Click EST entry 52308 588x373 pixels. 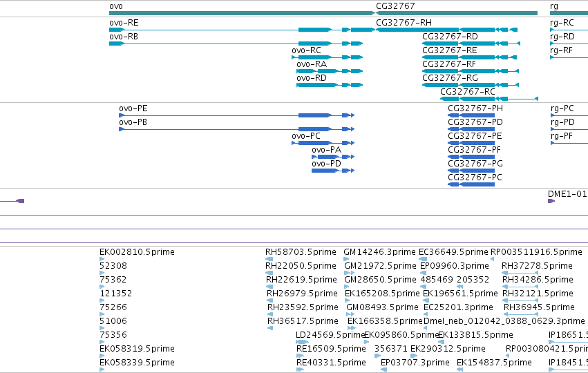[x=102, y=273]
